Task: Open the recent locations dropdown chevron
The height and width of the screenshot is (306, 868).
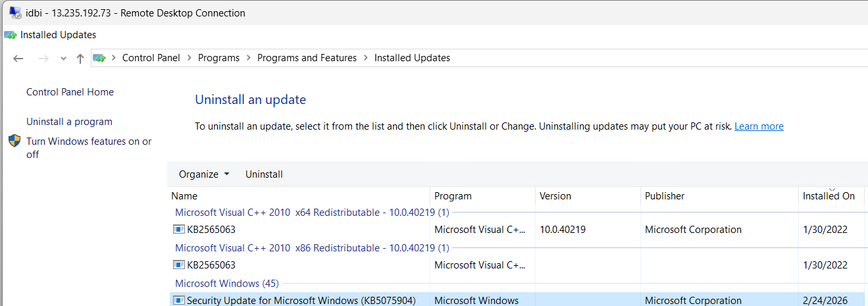Action: (x=63, y=59)
